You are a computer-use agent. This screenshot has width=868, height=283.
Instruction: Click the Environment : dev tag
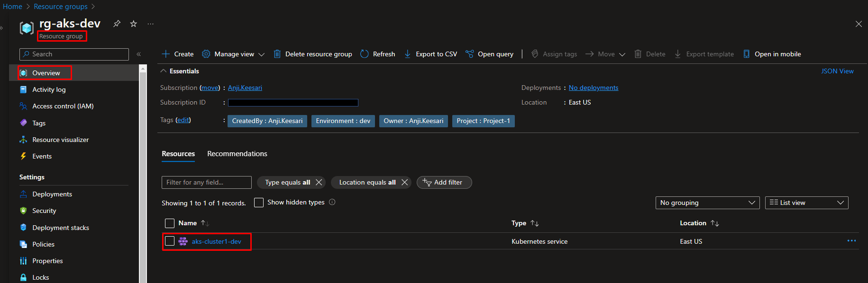343,121
